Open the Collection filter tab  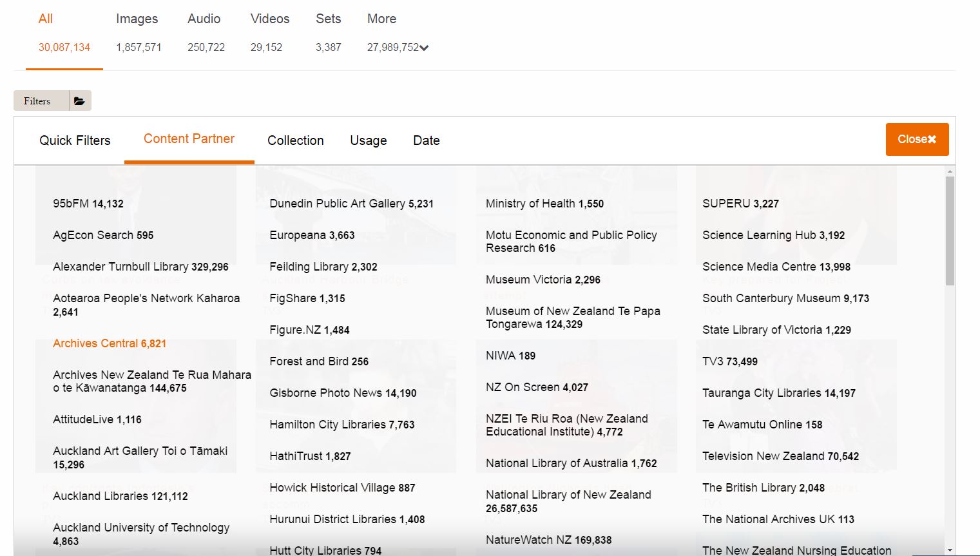click(296, 140)
